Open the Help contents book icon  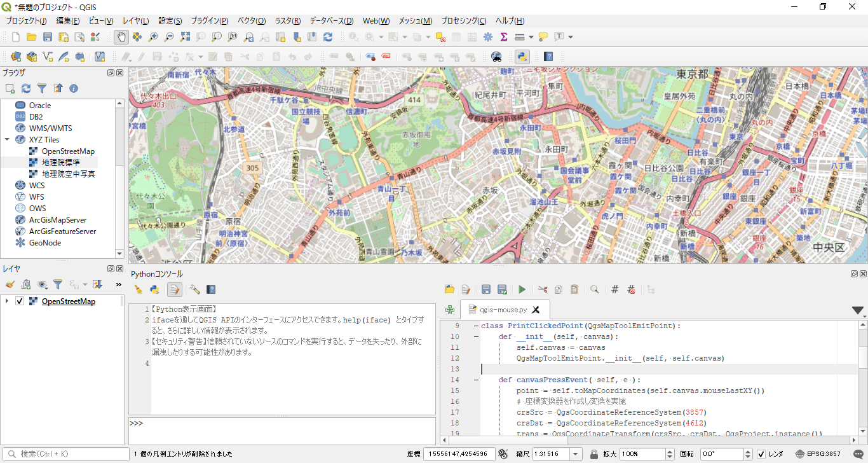tap(548, 57)
